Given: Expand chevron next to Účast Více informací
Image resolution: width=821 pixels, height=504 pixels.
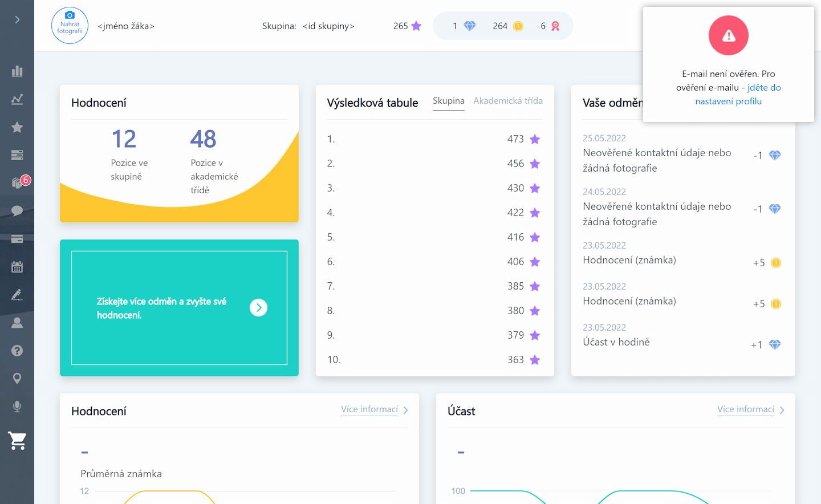Looking at the screenshot, I should click(782, 410).
